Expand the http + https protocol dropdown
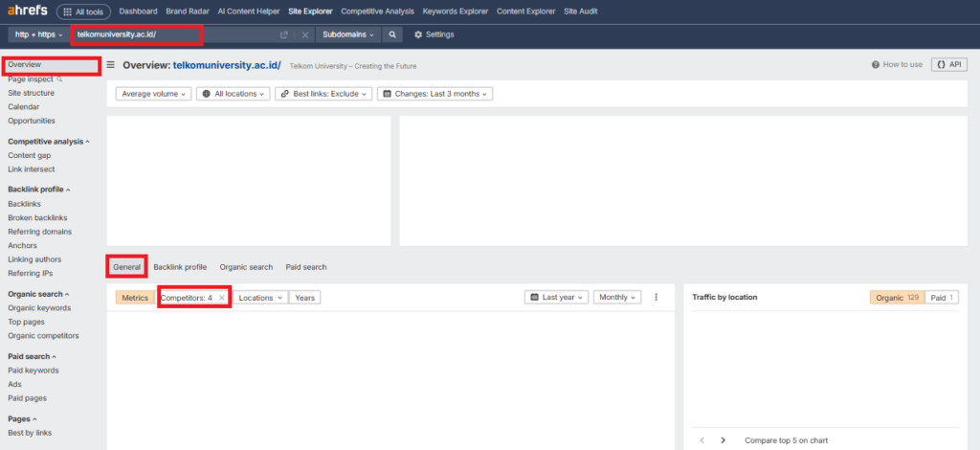Screen dimensions: 980x450 click(38, 34)
